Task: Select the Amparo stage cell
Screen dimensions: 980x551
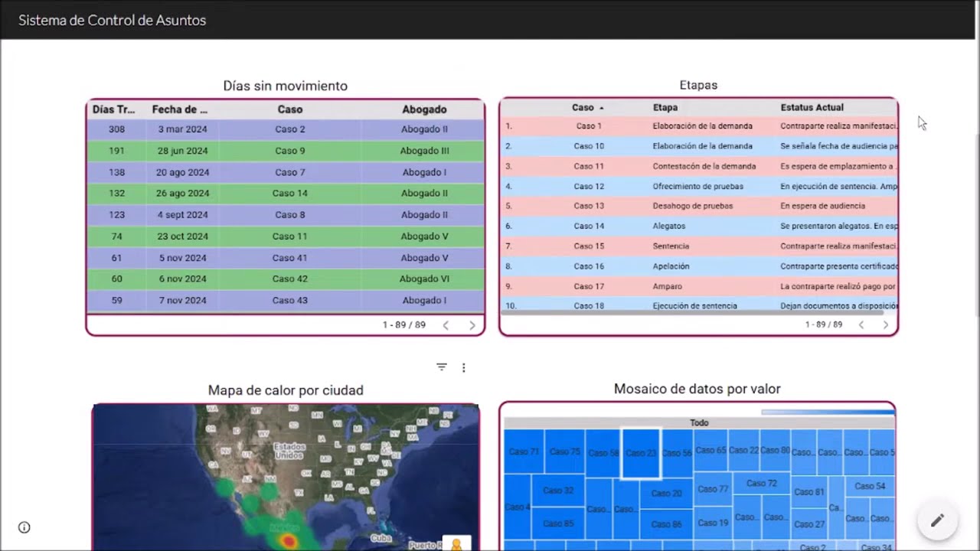Action: pyautogui.click(x=667, y=286)
